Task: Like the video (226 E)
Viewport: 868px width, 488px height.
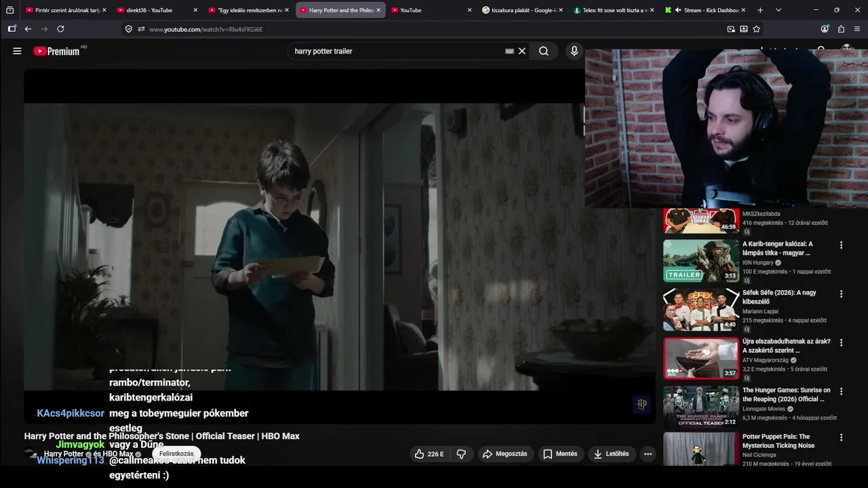Action: pyautogui.click(x=429, y=454)
